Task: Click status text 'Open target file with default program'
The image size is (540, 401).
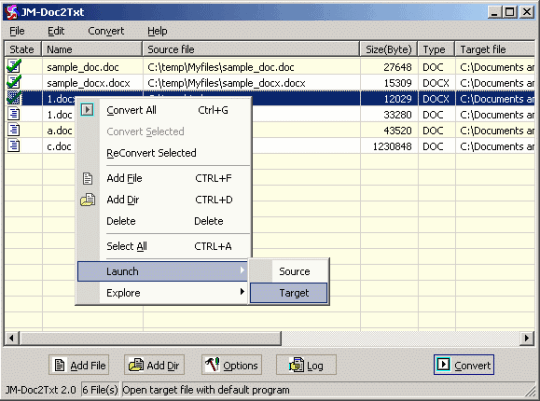Action: click(206, 390)
